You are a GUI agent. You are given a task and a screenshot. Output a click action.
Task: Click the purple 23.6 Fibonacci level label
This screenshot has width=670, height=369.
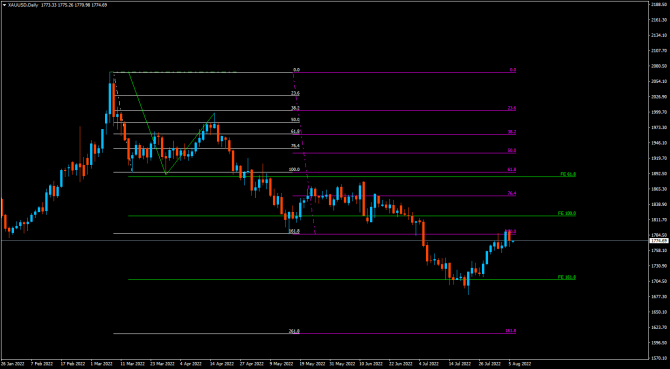coord(511,108)
